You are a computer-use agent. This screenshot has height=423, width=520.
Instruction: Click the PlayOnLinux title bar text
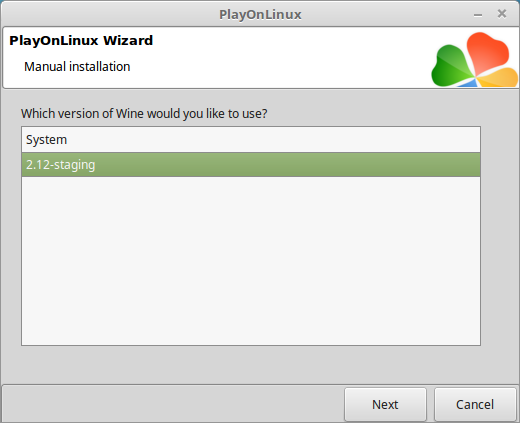click(260, 14)
